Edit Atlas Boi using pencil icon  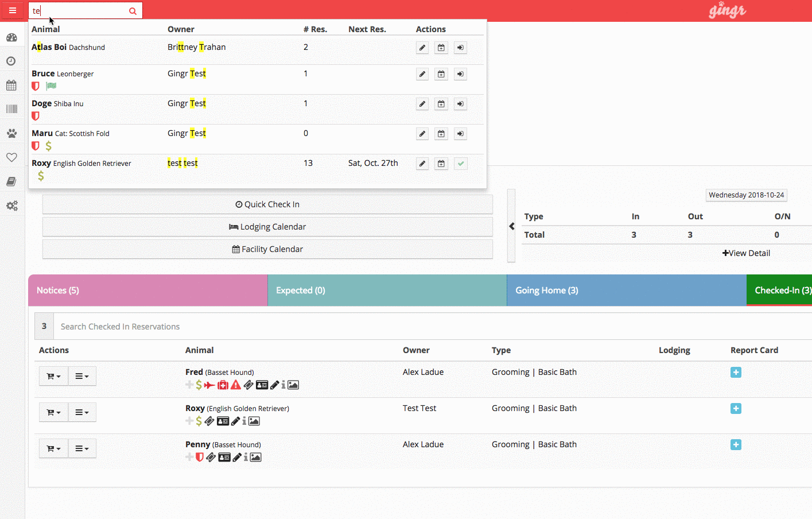(x=422, y=48)
